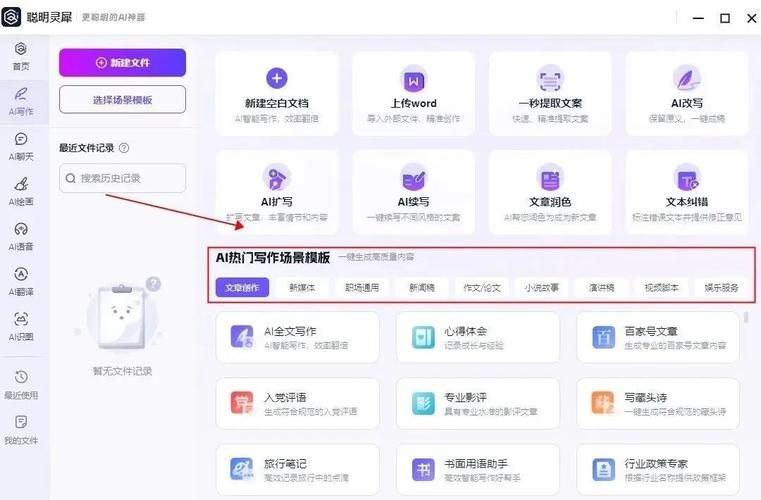Click the question mark above the clipboard
Viewport: 761px width, 500px height.
[153, 283]
